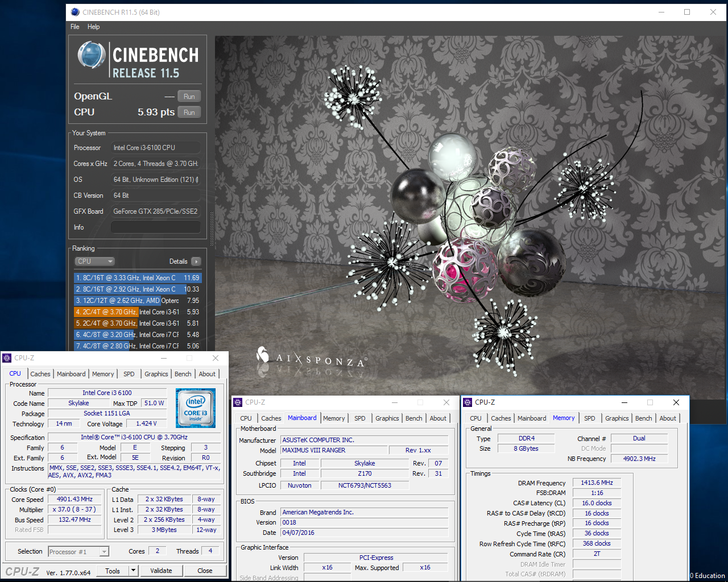Open About tab in left CPU-Z window
This screenshot has height=582, width=728.
[207, 374]
